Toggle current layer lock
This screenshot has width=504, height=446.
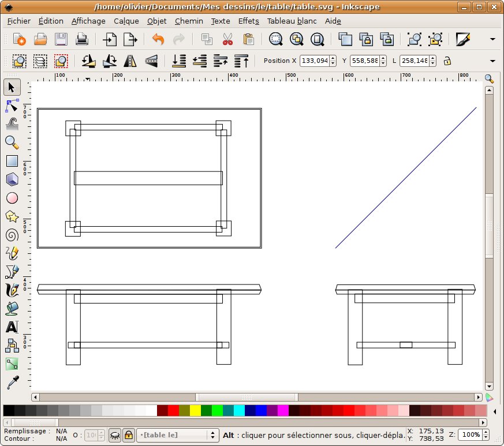[x=129, y=435]
